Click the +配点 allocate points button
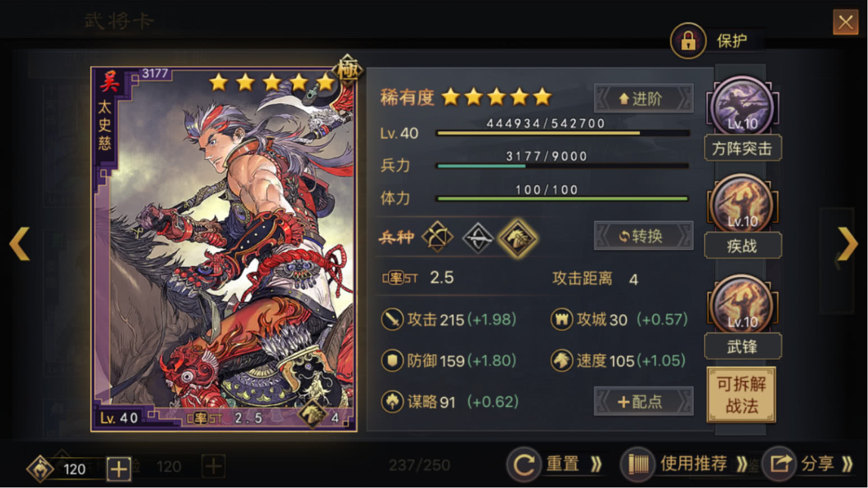The width and height of the screenshot is (868, 488). pos(643,401)
